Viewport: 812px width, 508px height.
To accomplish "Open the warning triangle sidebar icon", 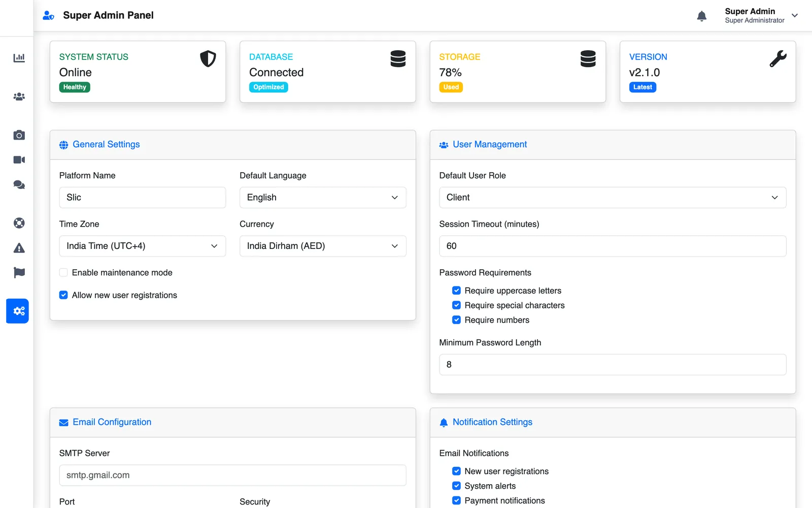I will coord(19,248).
